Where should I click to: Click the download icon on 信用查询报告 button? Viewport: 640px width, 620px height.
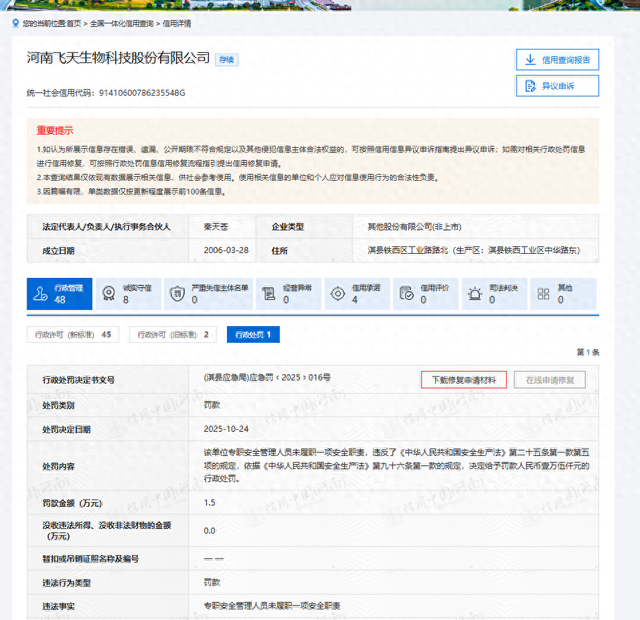coord(530,60)
